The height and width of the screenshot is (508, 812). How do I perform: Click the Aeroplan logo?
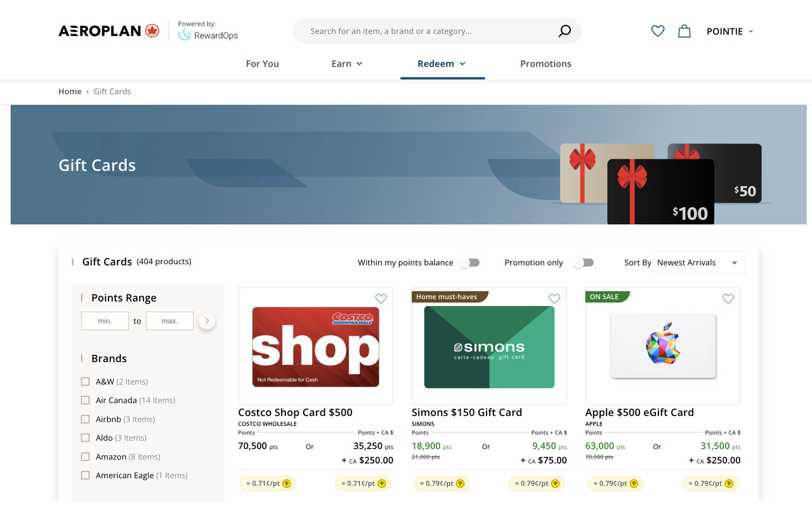point(108,30)
